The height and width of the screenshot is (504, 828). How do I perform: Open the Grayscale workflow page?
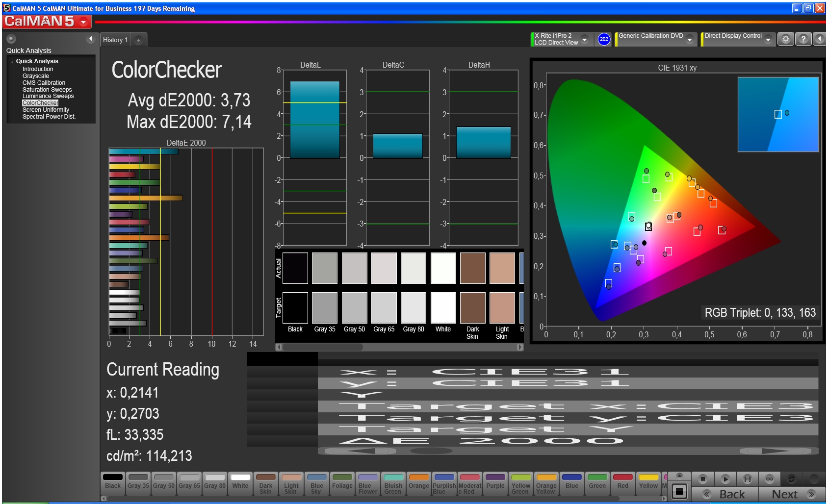coord(36,76)
